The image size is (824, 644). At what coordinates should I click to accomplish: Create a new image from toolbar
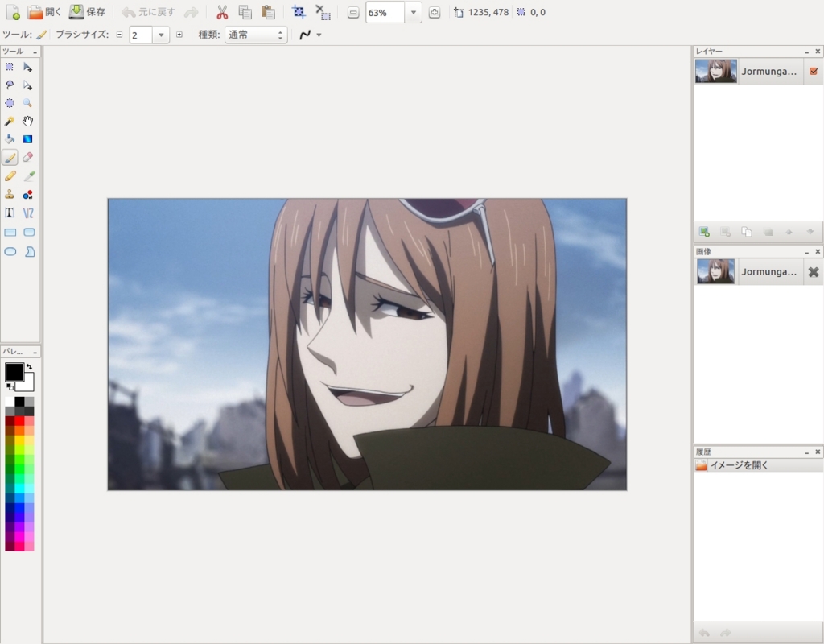[13, 12]
